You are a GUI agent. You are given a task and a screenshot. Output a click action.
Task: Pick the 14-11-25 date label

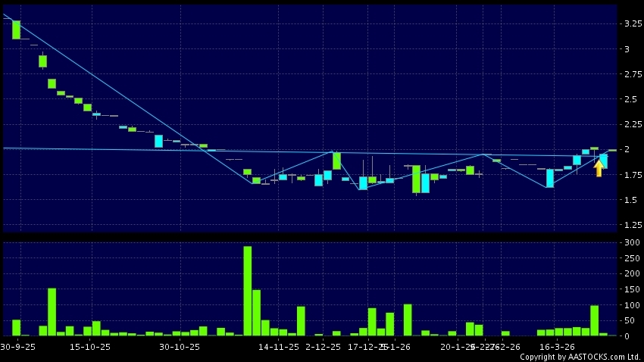tap(279, 346)
